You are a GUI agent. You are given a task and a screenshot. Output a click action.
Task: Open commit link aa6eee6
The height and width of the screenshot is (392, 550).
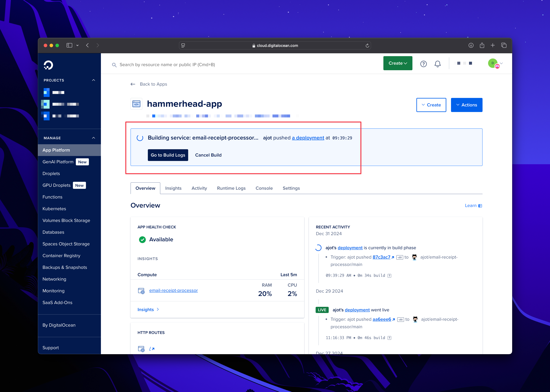click(382, 320)
